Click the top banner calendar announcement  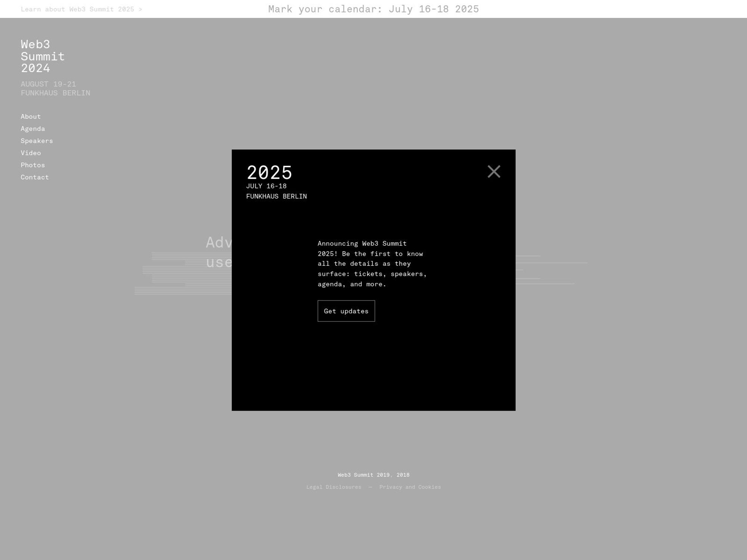coord(373,9)
